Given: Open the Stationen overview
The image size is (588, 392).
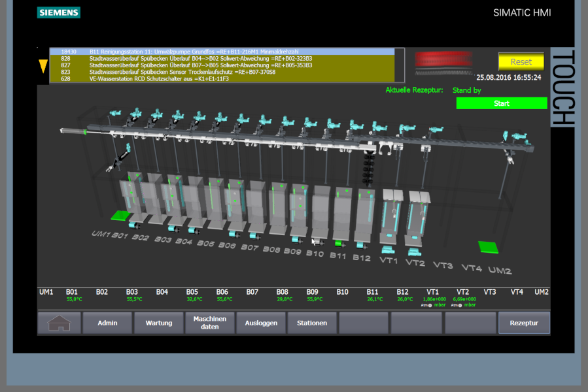Looking at the screenshot, I should (312, 323).
